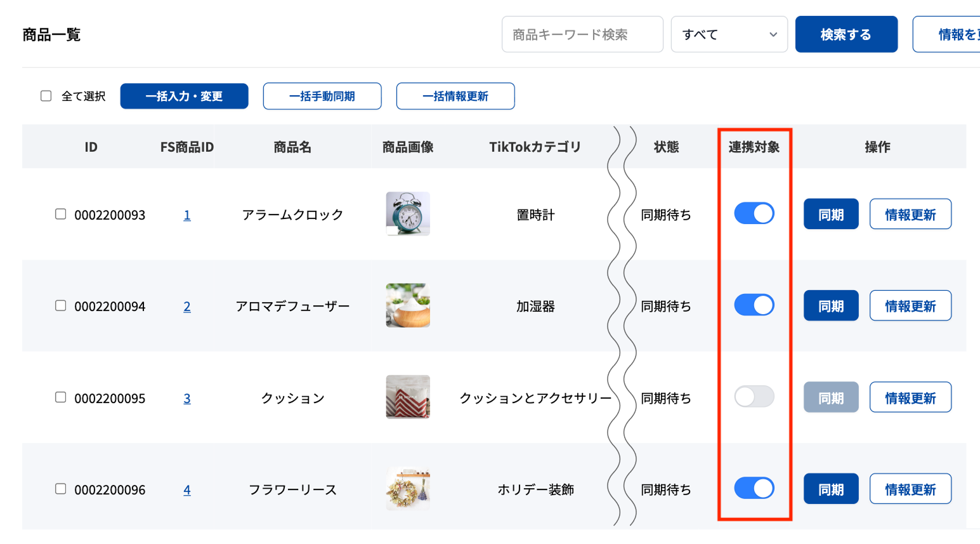980x544 pixels.
Task: Click the 商品キーワード検索 search field
Action: pos(582,34)
